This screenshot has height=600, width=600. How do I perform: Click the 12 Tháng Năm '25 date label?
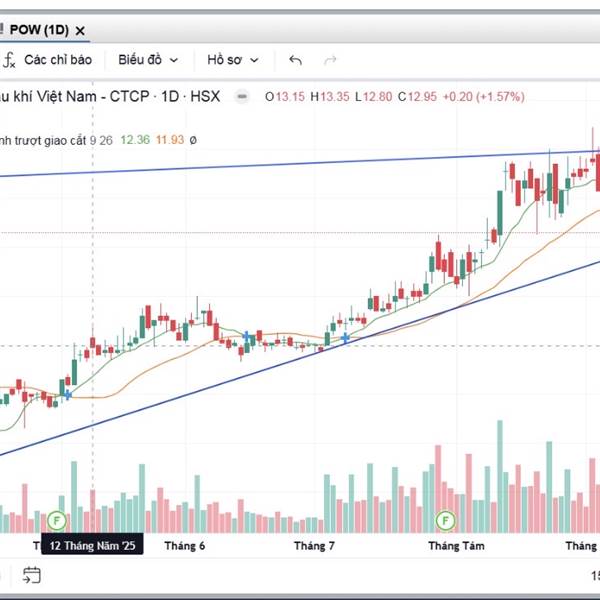coord(92,545)
